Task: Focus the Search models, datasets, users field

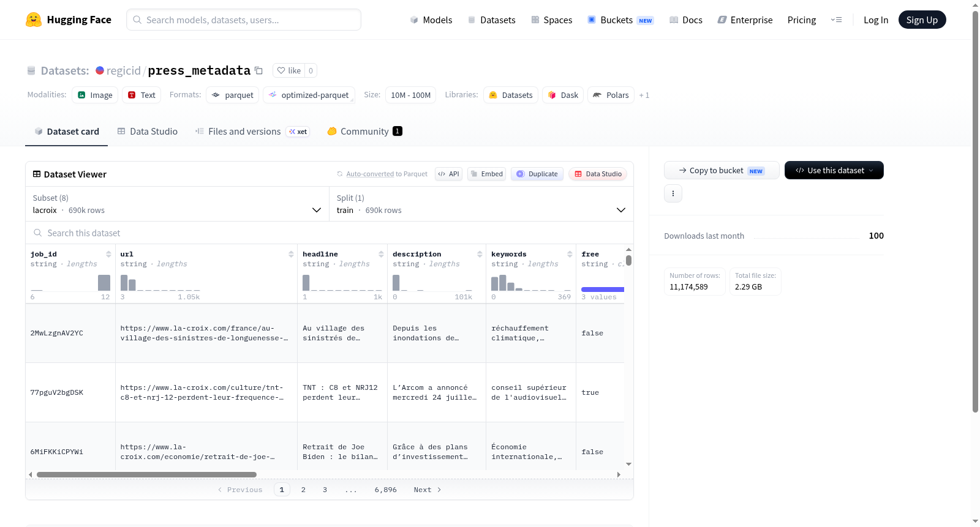Action: pyautogui.click(x=244, y=20)
